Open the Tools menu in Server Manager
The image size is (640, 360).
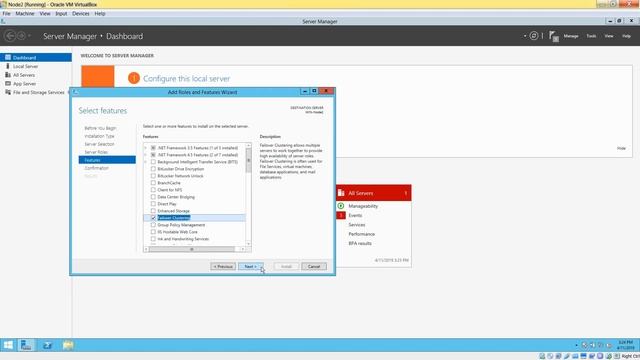pyautogui.click(x=591, y=36)
